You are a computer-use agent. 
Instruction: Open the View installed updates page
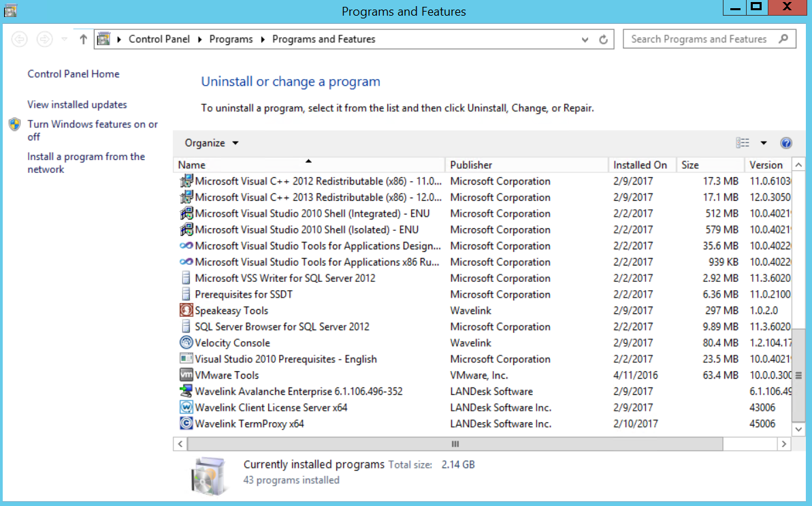click(76, 104)
